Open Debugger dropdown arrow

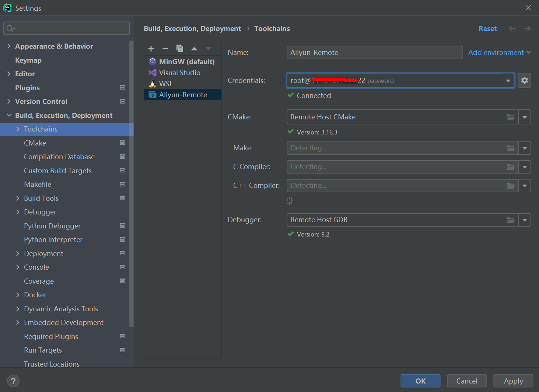525,220
